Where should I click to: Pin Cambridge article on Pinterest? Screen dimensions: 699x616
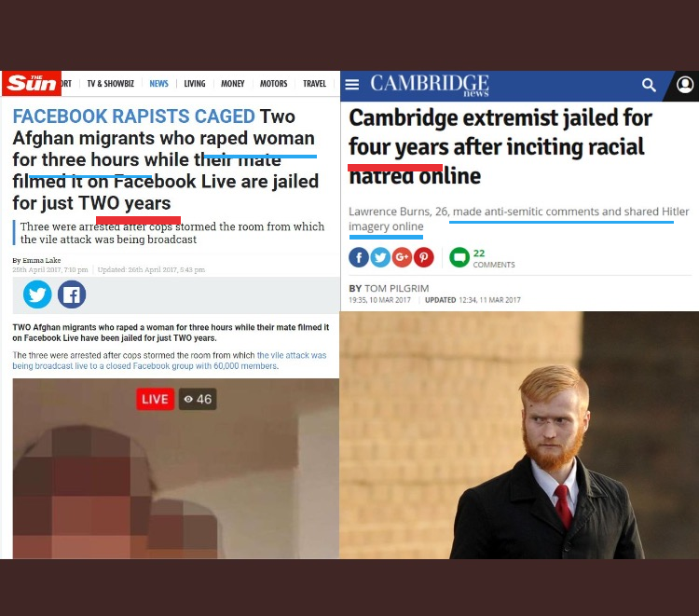pos(423,257)
